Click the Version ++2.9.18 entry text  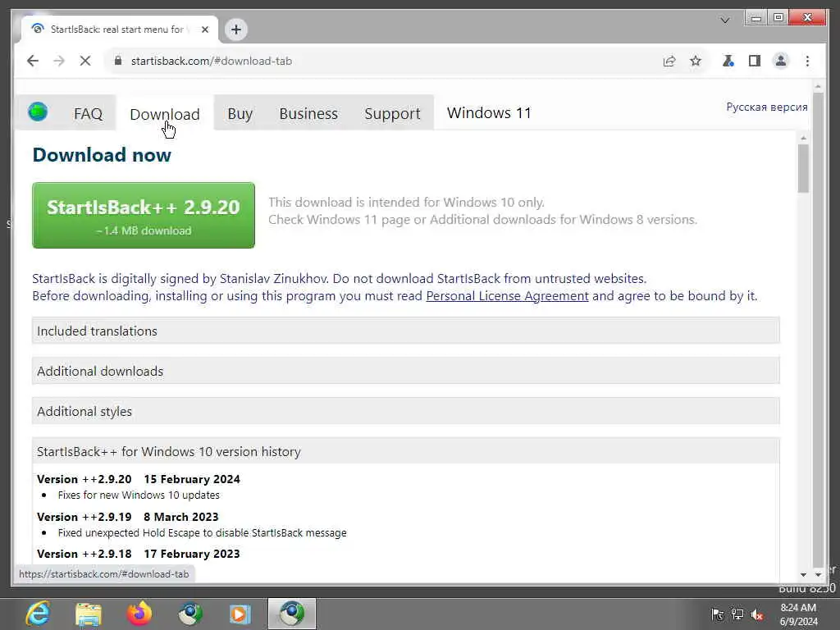(138, 554)
